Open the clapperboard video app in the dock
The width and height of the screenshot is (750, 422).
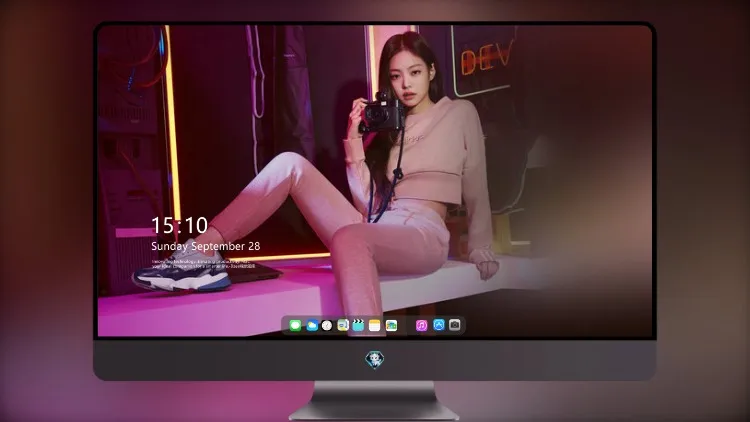358,325
